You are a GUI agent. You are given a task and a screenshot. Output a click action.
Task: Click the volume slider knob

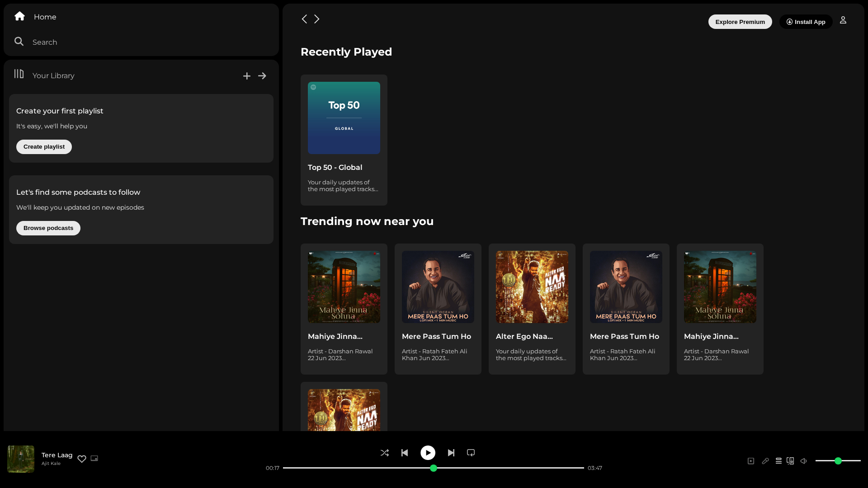click(x=838, y=461)
